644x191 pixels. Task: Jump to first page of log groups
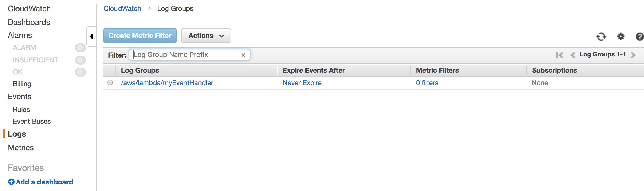click(x=559, y=55)
